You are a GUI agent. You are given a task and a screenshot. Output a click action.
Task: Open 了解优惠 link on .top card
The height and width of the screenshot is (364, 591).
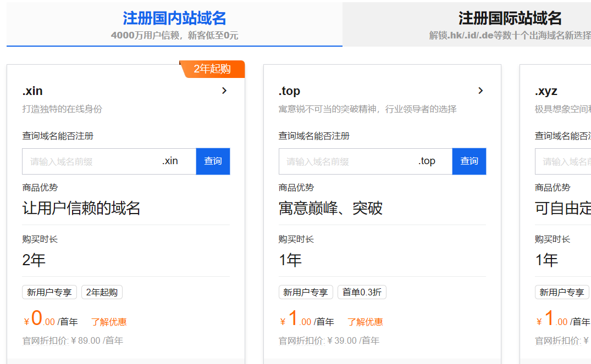365,322
